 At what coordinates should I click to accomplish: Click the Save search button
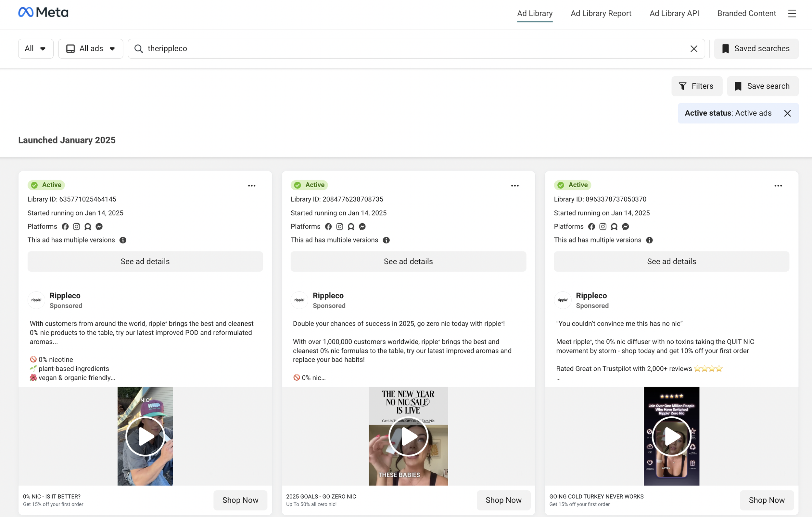[x=762, y=86]
